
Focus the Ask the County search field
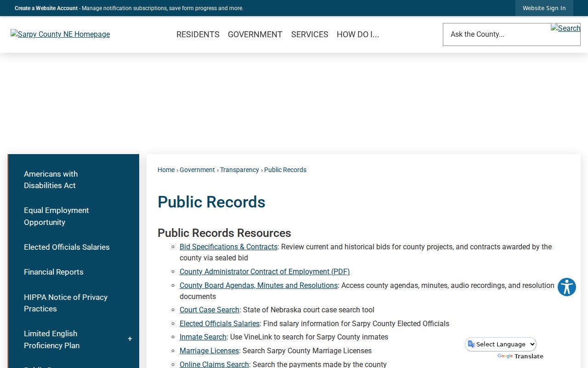(x=496, y=34)
